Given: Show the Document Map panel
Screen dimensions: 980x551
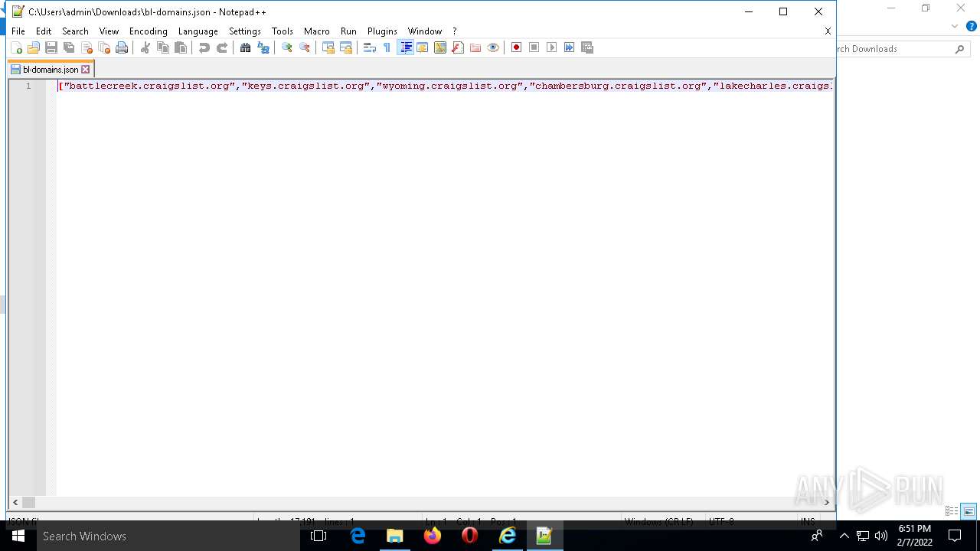Looking at the screenshot, I should (440, 47).
